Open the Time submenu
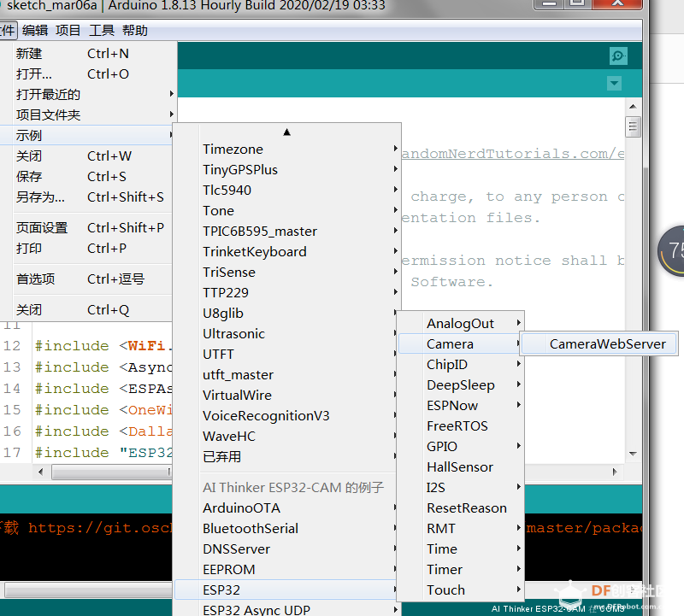Image resolution: width=684 pixels, height=616 pixels. pos(461,549)
